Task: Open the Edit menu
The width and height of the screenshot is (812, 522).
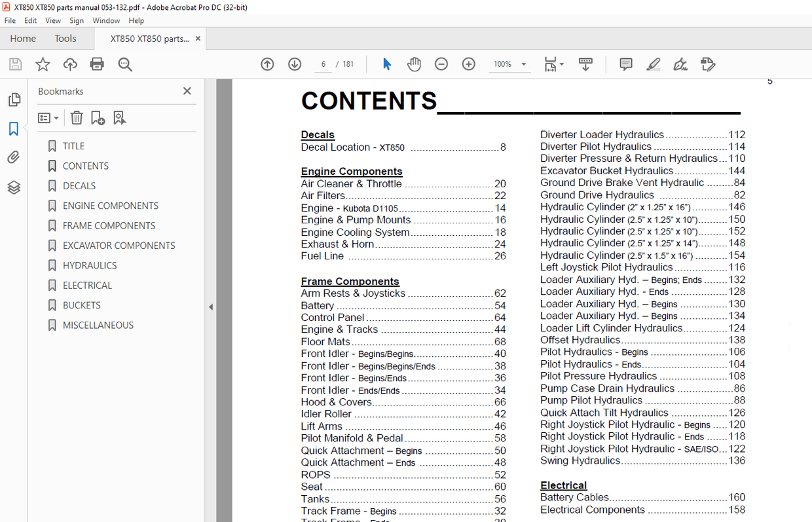Action: (x=30, y=21)
